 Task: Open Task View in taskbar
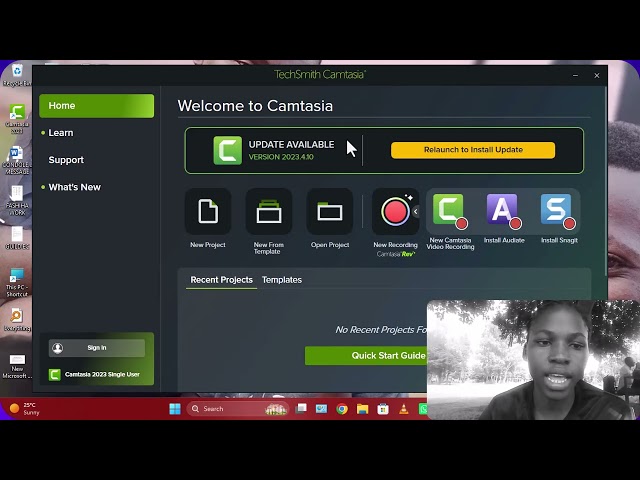(301, 409)
